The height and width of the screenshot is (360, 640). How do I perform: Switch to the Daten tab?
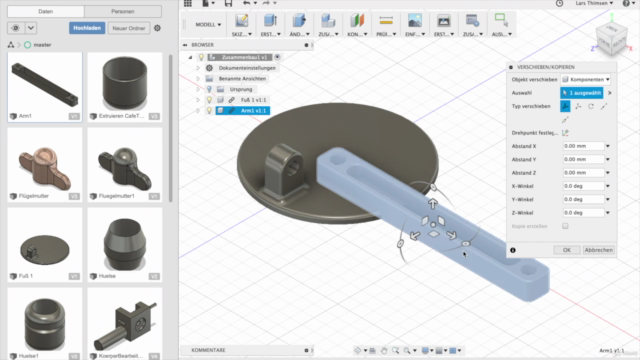click(x=46, y=11)
